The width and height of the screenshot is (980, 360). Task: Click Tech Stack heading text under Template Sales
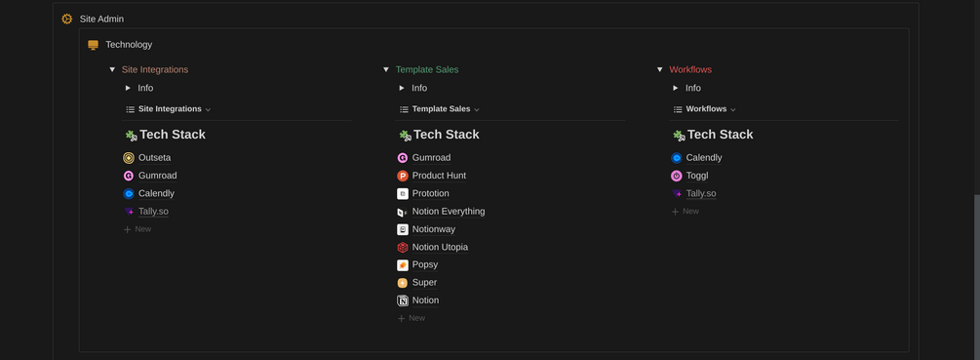447,135
